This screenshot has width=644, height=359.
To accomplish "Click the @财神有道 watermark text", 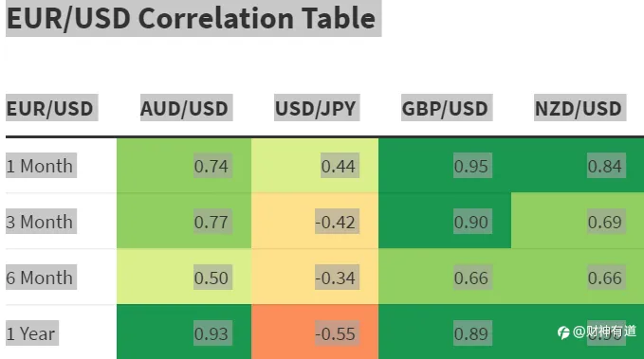I will 604,332.
